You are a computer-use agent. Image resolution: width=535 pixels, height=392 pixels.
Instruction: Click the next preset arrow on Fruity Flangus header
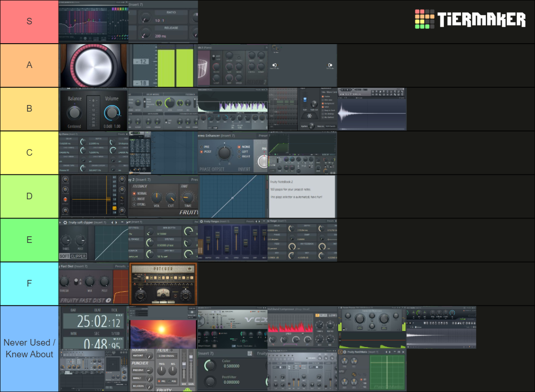260,221
